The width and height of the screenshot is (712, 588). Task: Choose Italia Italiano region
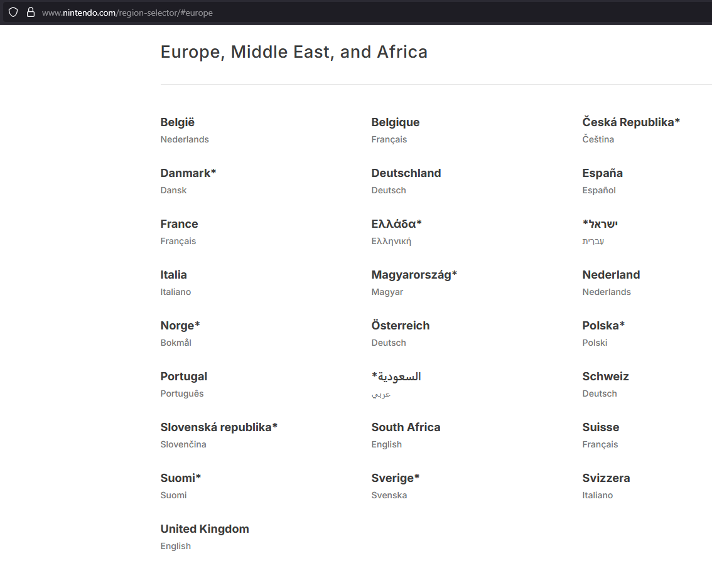click(175, 282)
